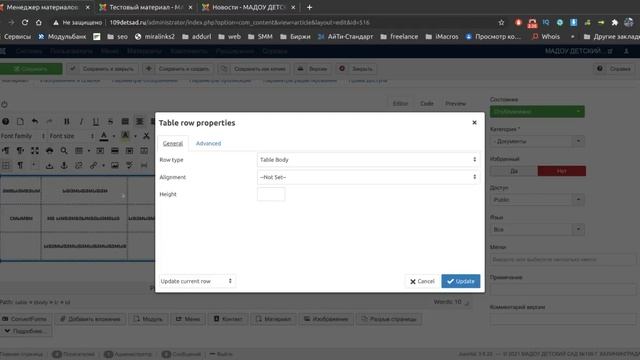Click the blue Update button
The image size is (640, 360).
[x=460, y=281]
